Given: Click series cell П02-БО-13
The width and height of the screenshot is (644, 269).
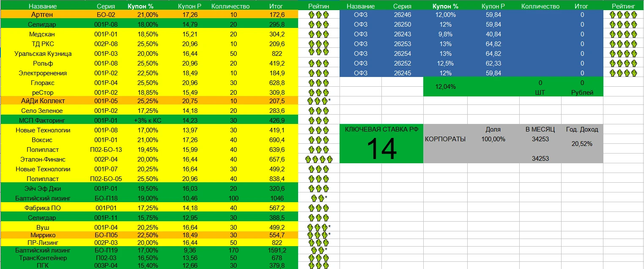Looking at the screenshot, I should point(106,150).
